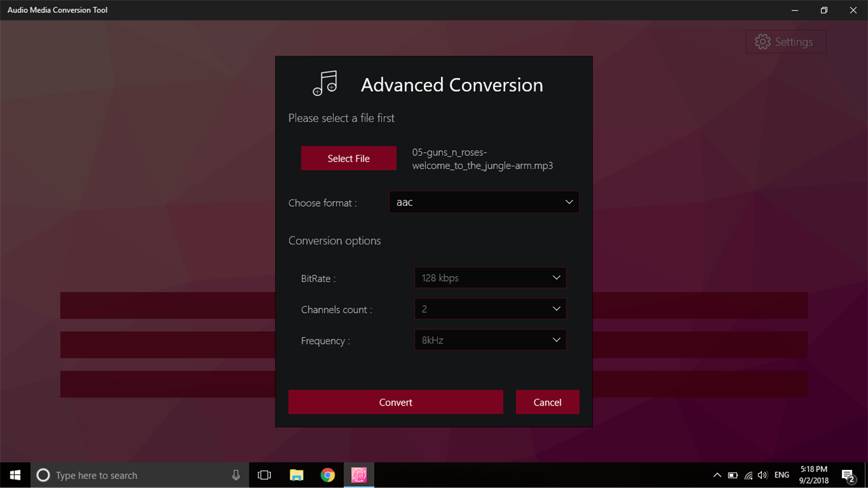Expand the BitRate dropdown showing 128 kbps

[490, 277]
